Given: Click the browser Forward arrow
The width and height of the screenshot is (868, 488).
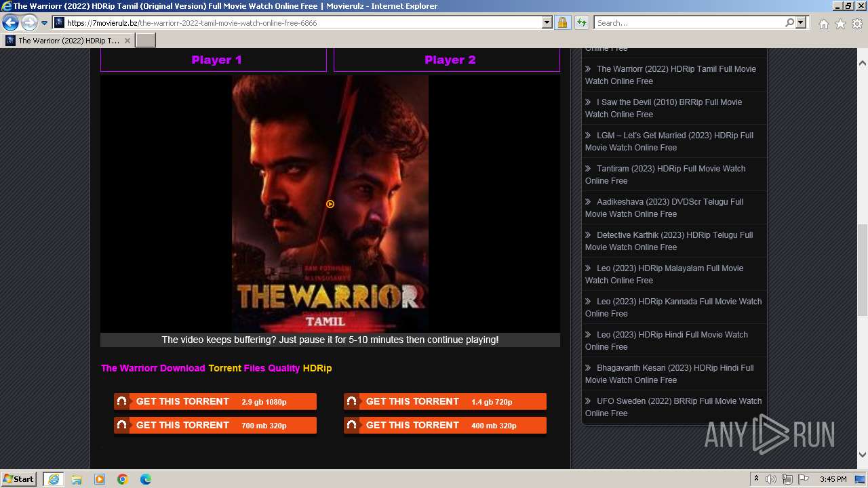Looking at the screenshot, I should click(x=29, y=23).
